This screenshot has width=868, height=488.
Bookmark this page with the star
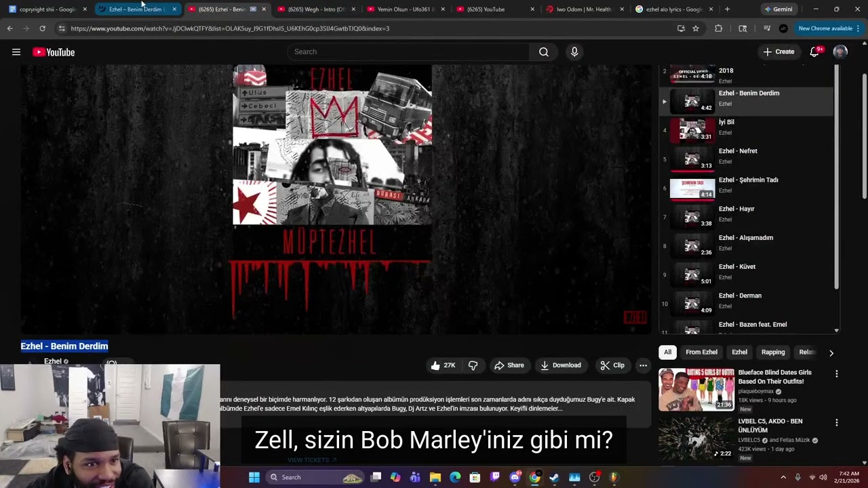pos(696,28)
